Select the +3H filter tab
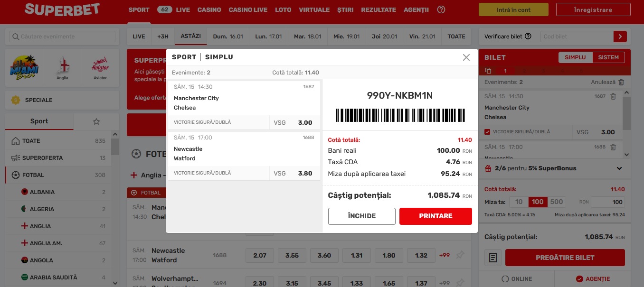 coord(163,37)
